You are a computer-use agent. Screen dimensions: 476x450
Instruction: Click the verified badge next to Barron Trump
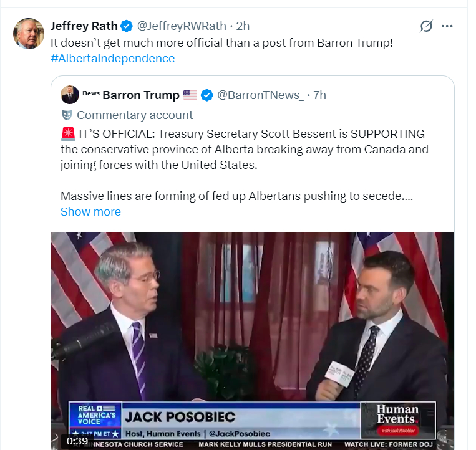pos(207,95)
